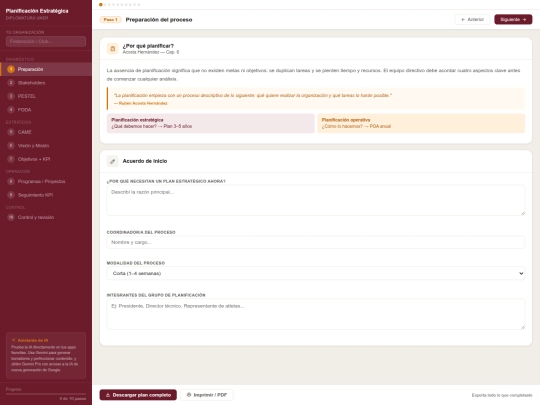Image resolution: width=540 pixels, height=405 pixels.
Task: Click the planning group members textarea
Action: click(x=316, y=314)
